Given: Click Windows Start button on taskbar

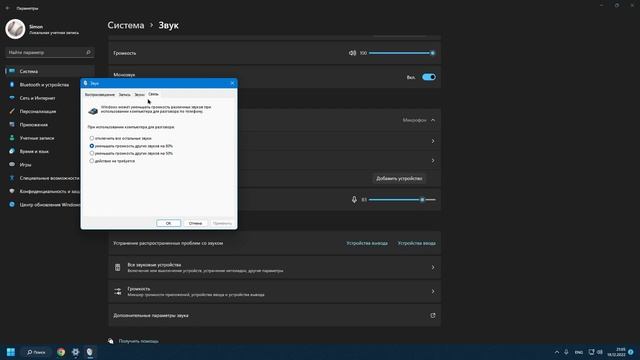Looking at the screenshot, I should (x=11, y=352).
